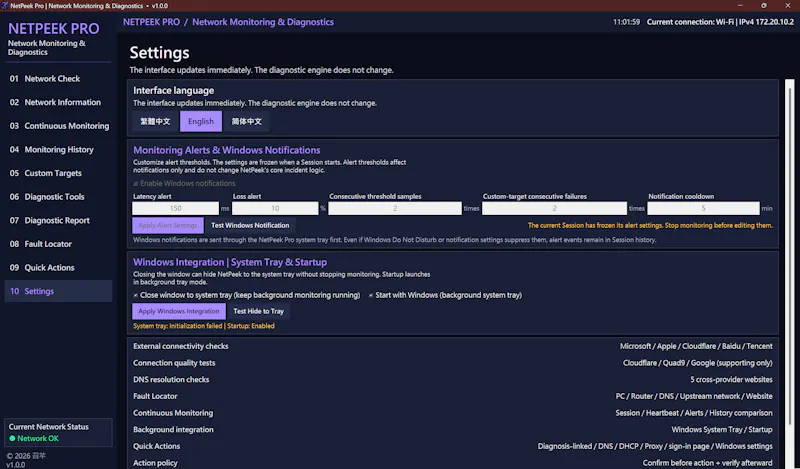This screenshot has height=469, width=800.
Task: Switch interface language to 繁體中文
Action: click(155, 121)
